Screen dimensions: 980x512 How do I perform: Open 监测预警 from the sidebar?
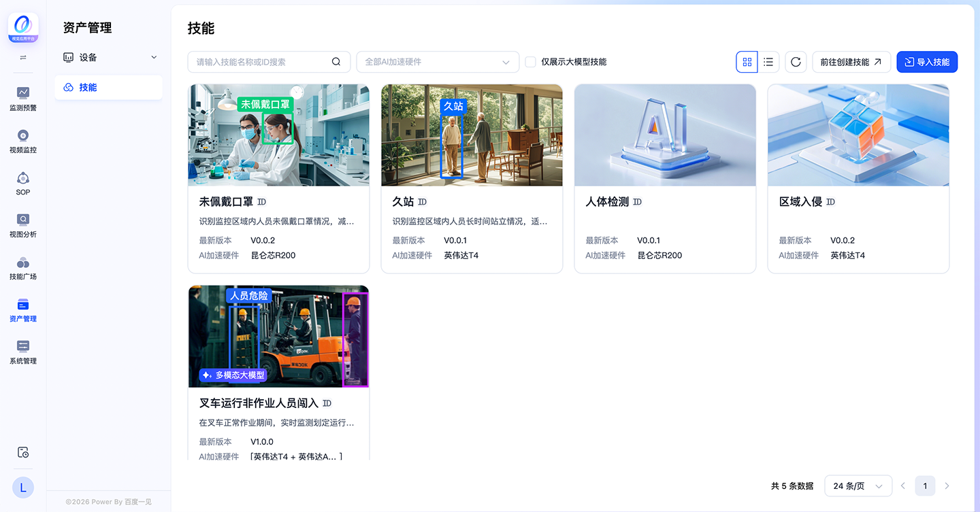point(23,99)
